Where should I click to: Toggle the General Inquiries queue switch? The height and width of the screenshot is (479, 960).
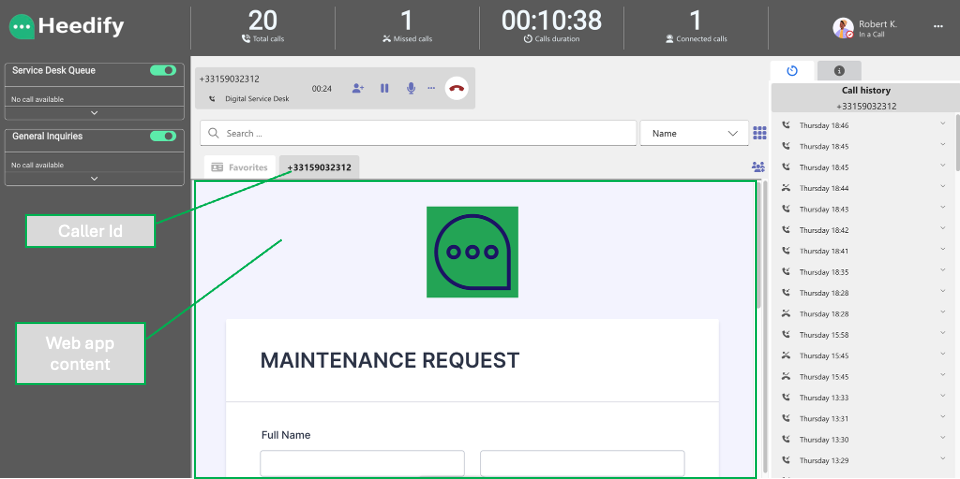pos(162,136)
